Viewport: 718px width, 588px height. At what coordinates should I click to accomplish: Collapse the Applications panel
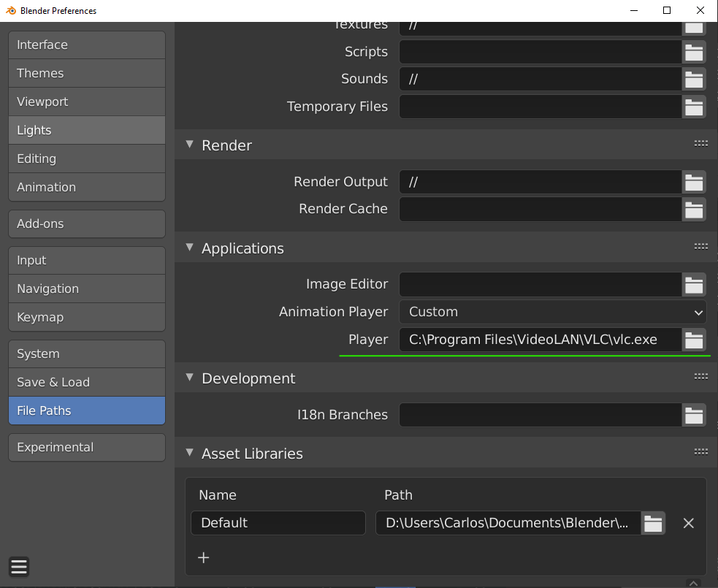pyautogui.click(x=190, y=248)
